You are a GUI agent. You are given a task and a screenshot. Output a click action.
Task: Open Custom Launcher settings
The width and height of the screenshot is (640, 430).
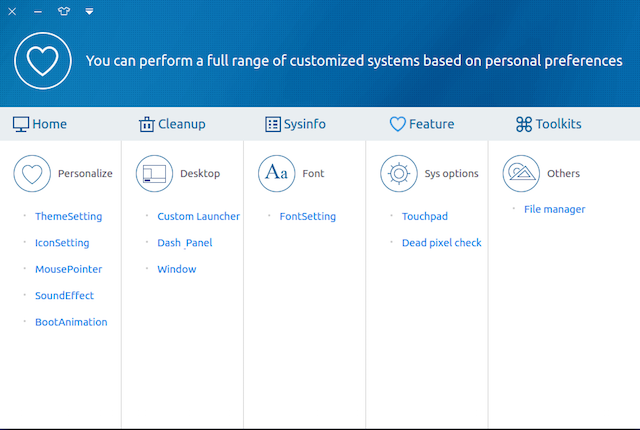(x=198, y=216)
